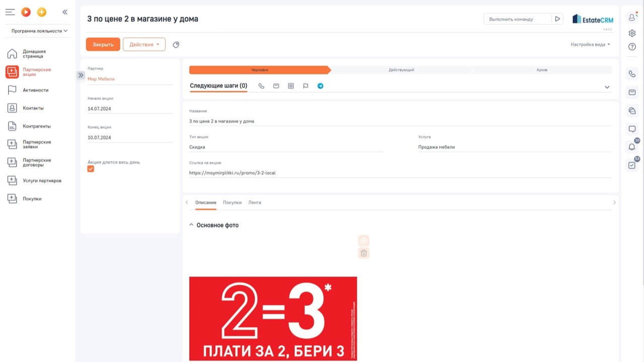The image size is (644, 362).
Task: Collapse sidebar with double-chevron icon
Action: click(x=65, y=12)
